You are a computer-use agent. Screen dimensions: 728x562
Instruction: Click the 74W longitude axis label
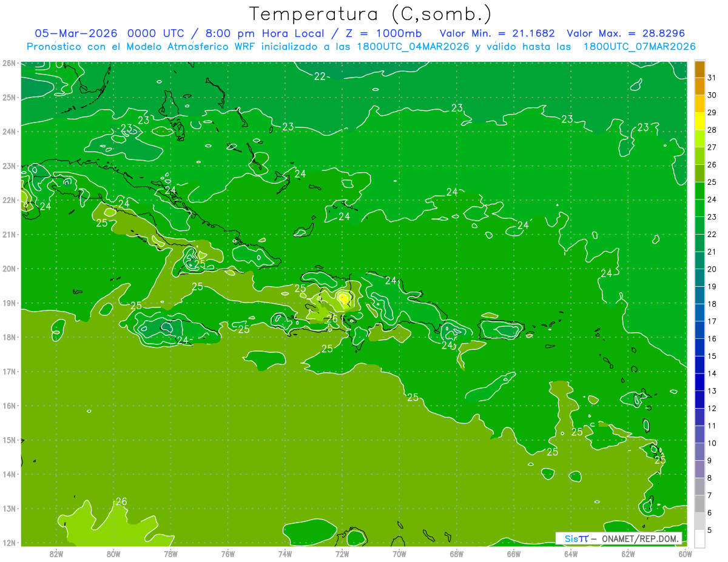point(285,554)
